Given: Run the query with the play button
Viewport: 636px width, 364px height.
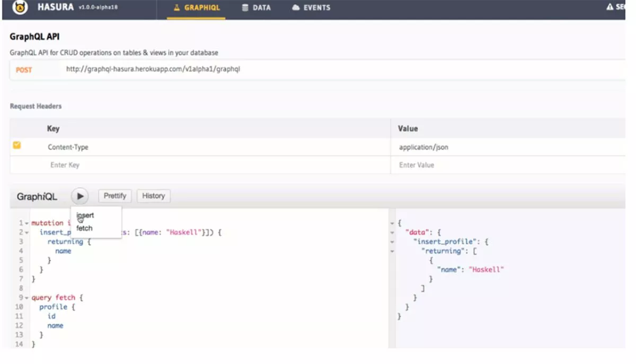Looking at the screenshot, I should point(80,196).
